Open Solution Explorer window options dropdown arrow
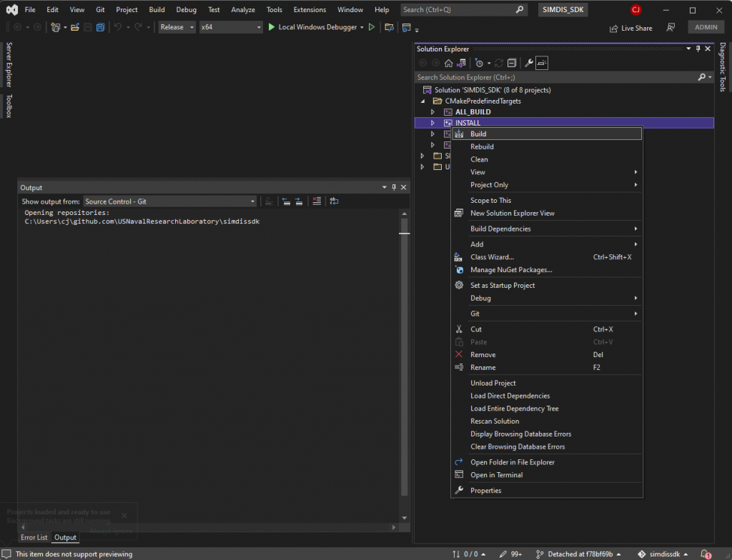732x560 pixels. (x=688, y=49)
